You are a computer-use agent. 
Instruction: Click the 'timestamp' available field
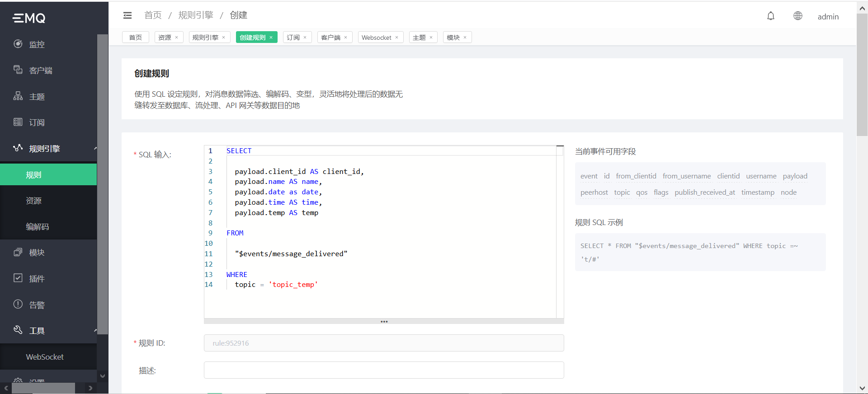pyautogui.click(x=758, y=192)
